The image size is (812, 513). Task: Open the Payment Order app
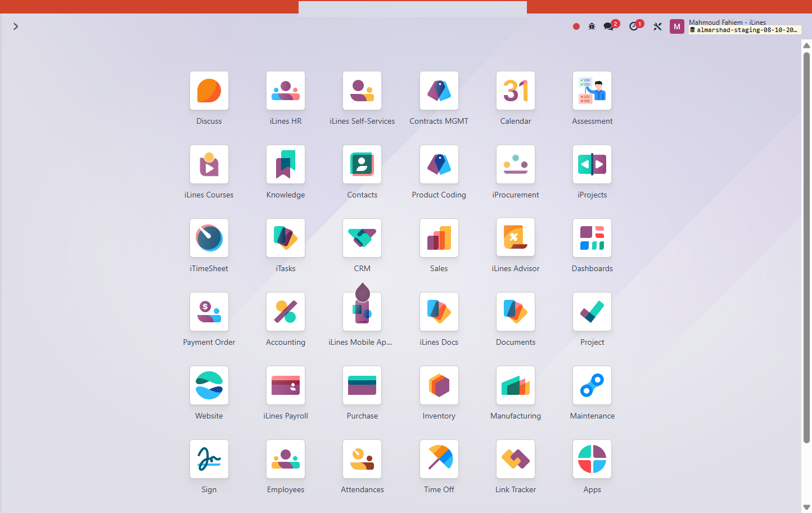point(209,312)
